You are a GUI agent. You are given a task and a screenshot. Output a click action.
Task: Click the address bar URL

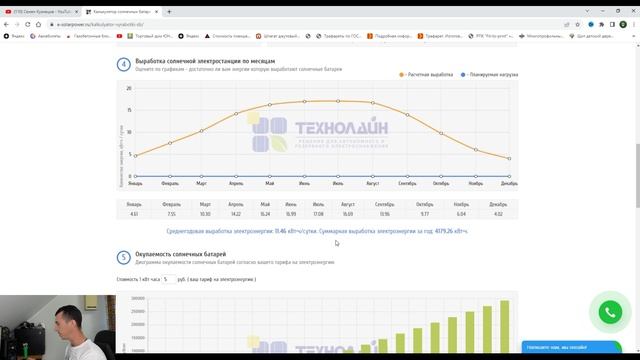[100, 24]
